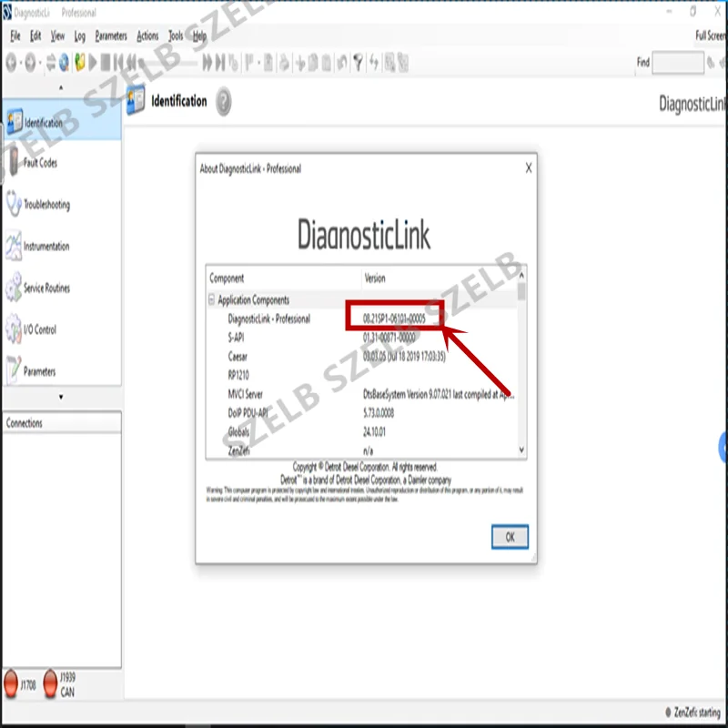The width and height of the screenshot is (728, 728).
Task: Click the skip-to-start playback button
Action: [x=119, y=62]
